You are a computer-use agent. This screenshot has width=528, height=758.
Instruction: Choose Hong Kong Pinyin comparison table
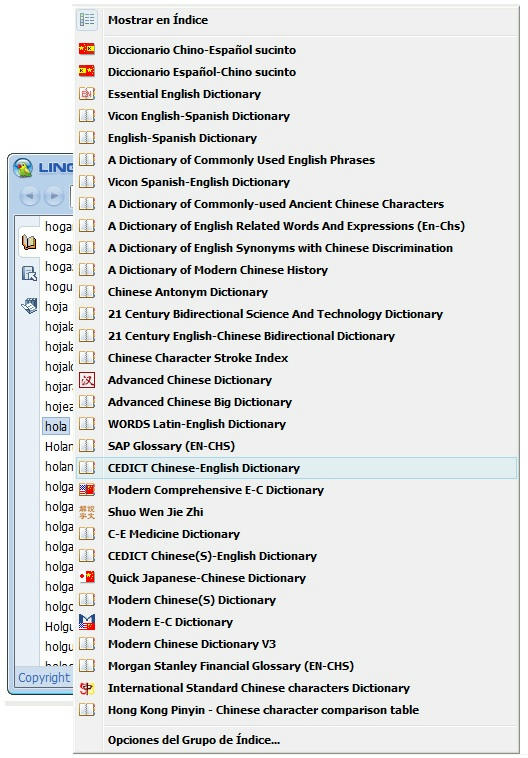coord(296,710)
